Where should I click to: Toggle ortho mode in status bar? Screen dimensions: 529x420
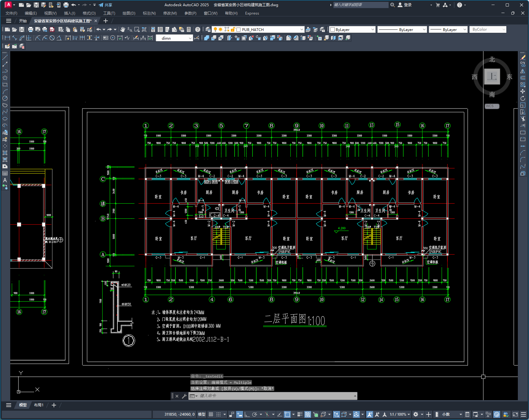click(247, 414)
